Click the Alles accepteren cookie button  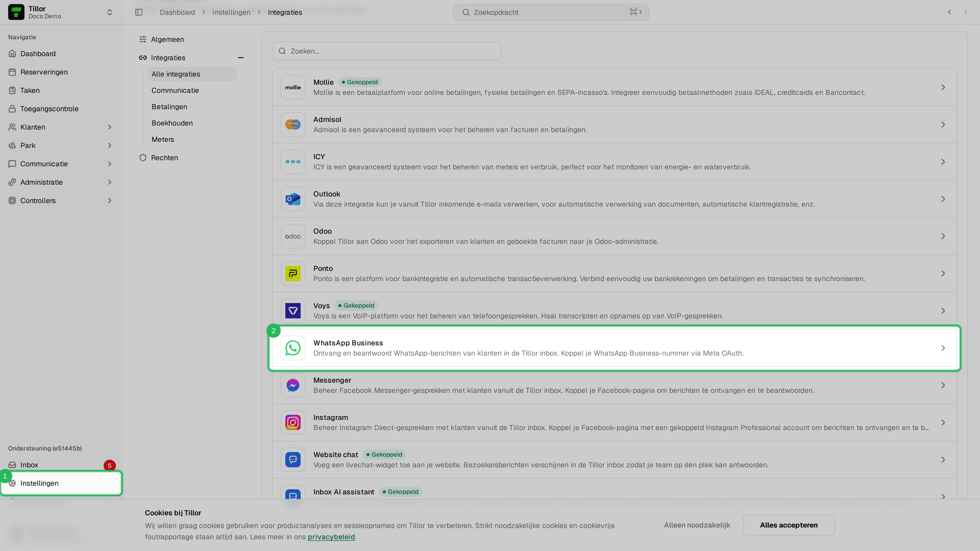coord(789,525)
